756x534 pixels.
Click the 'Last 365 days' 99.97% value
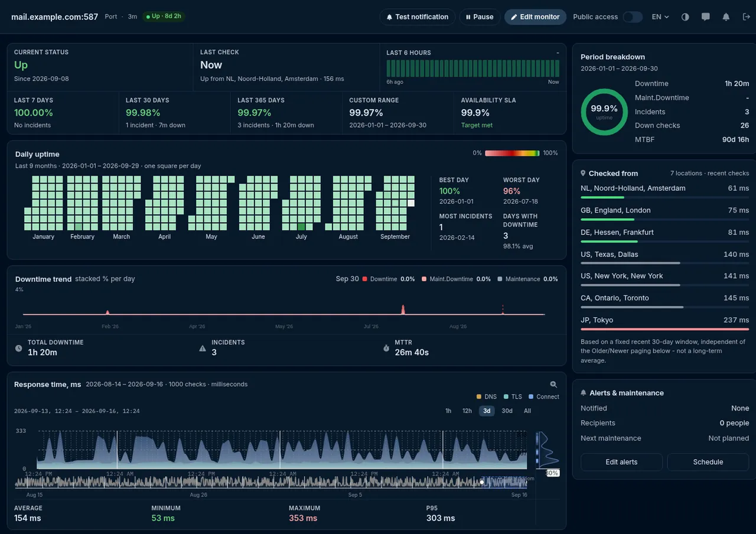coord(255,112)
